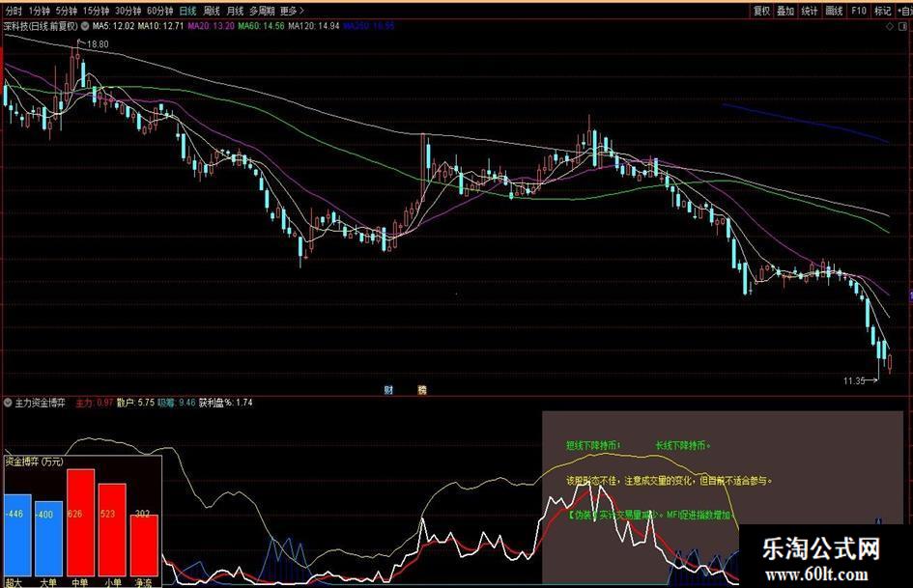Click the 吸筹: 9.46 reading
Viewport: 913px width, 588px height.
(177, 403)
